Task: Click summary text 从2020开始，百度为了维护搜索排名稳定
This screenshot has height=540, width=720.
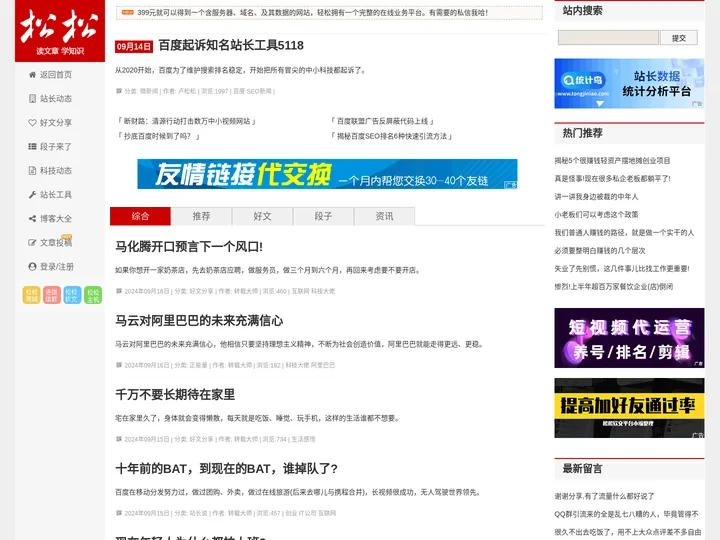Action: 241,70
